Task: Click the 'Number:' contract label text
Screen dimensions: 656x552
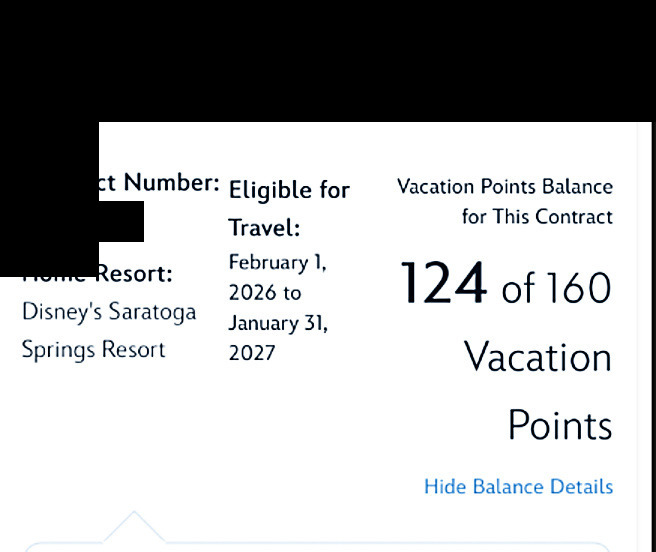Action: point(170,183)
